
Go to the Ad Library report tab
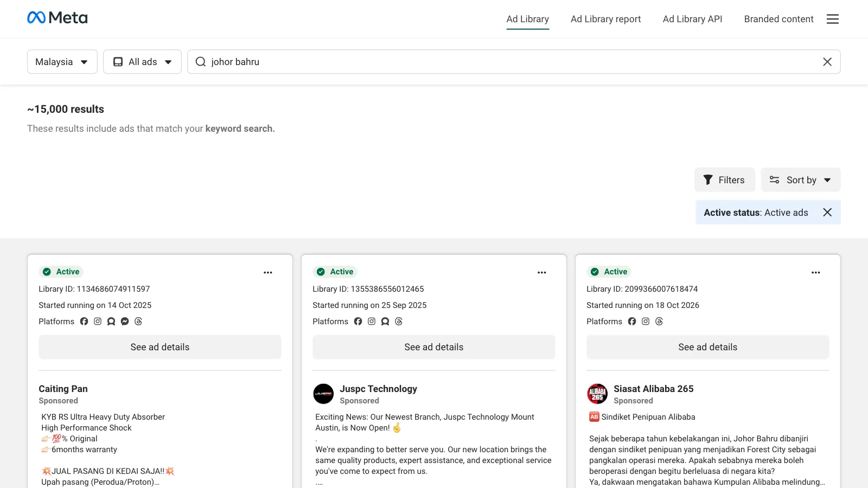pos(605,19)
